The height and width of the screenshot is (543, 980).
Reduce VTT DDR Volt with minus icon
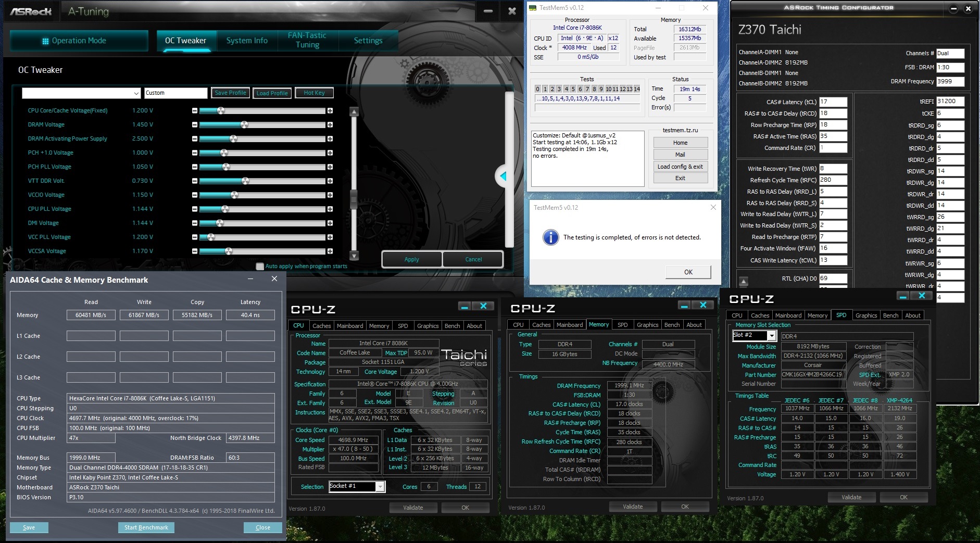(195, 181)
